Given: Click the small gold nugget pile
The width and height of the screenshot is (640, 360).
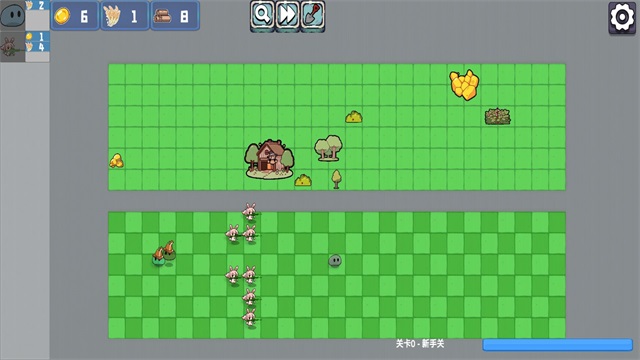Looking at the screenshot, I should 116,160.
